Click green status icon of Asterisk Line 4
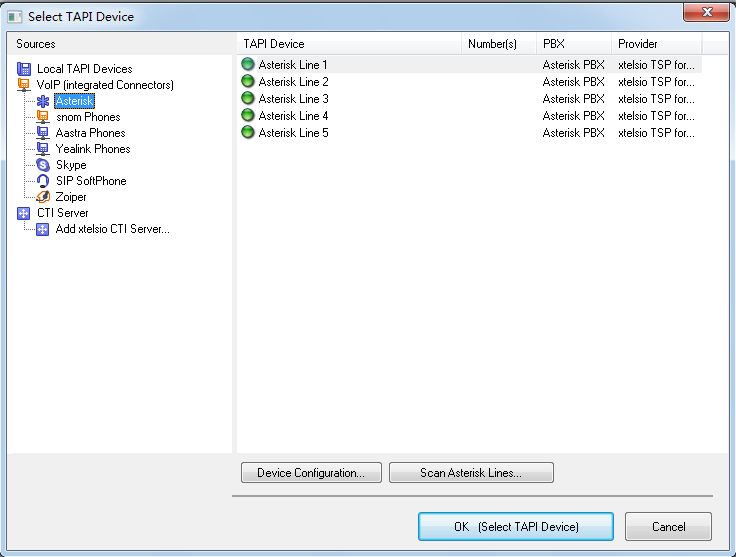The width and height of the screenshot is (736, 557). tap(248, 115)
